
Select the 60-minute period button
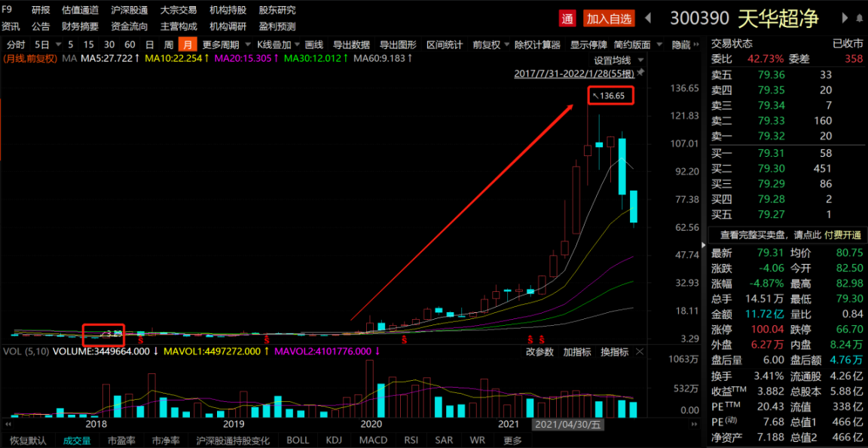click(130, 45)
